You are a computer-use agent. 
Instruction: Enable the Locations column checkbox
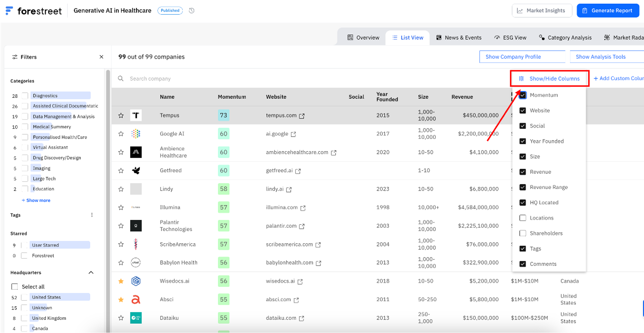point(523,218)
